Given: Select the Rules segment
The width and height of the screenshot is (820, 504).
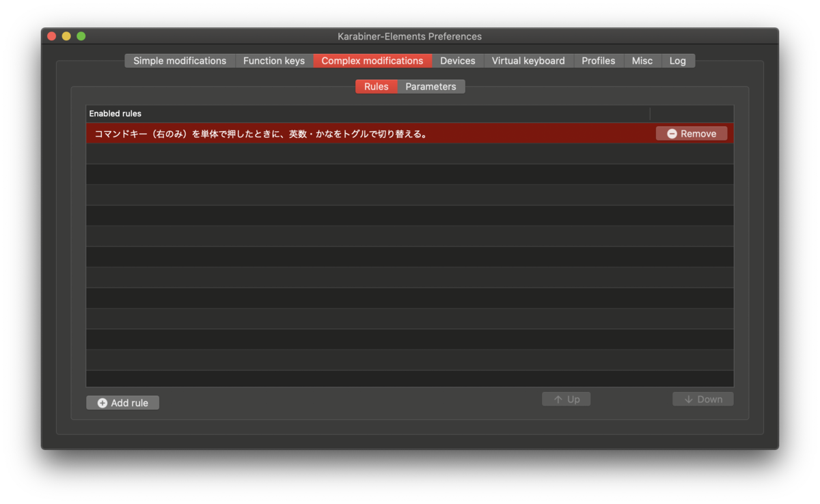Looking at the screenshot, I should coord(376,87).
